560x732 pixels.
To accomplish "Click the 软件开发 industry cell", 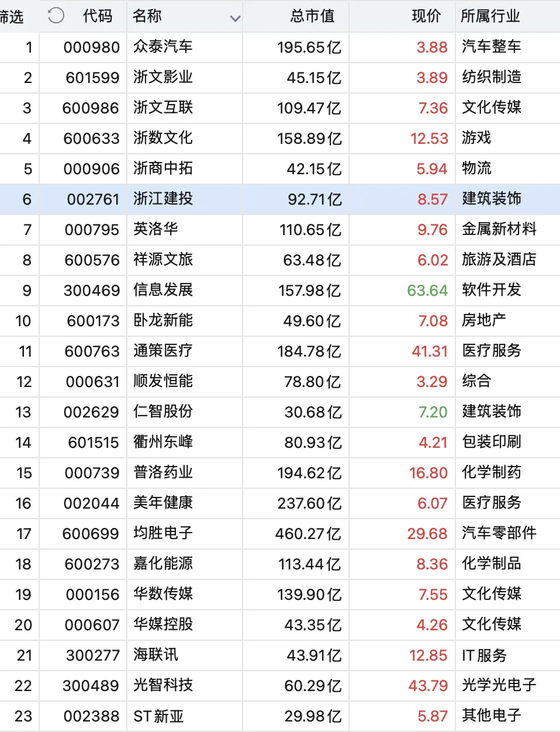I will [x=492, y=290].
